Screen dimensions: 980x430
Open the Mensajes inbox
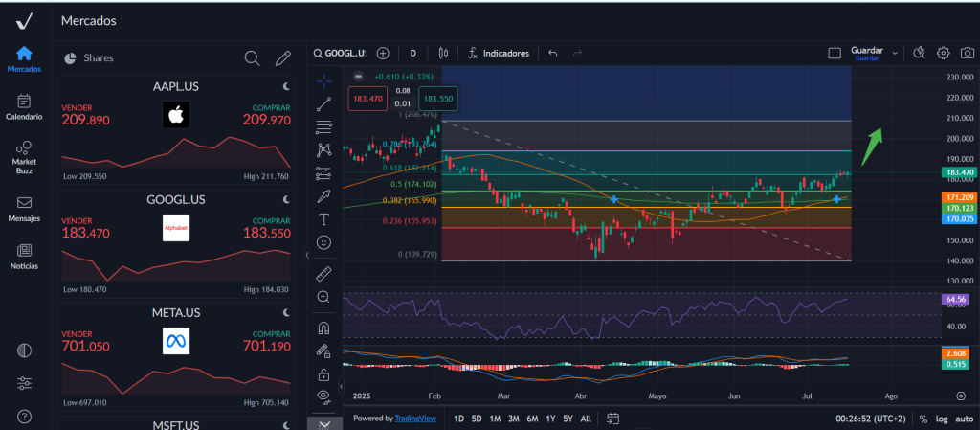pos(24,210)
